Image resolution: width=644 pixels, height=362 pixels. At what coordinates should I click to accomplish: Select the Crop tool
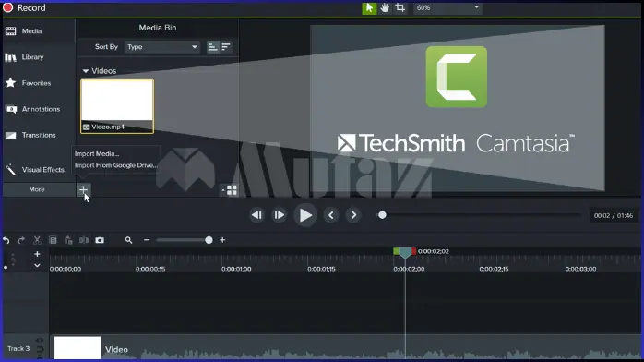point(400,7)
